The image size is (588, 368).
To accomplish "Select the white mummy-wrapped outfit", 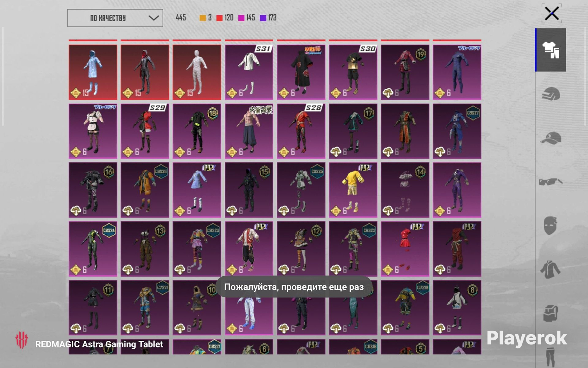I will coord(197,72).
